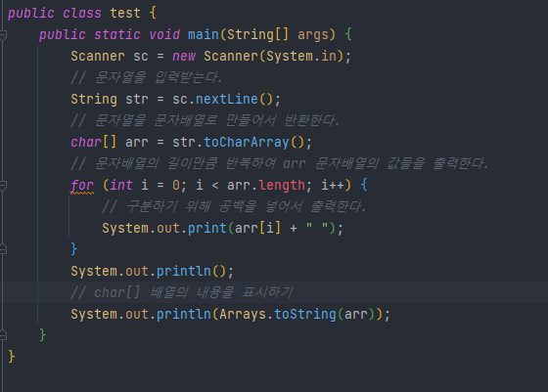Screen dimensions: 548x392
Task: Click the 'main' method name
Action: (204, 34)
